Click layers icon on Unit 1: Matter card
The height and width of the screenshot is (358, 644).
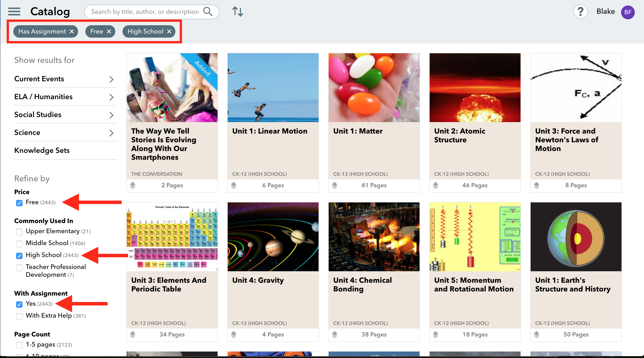tap(335, 185)
